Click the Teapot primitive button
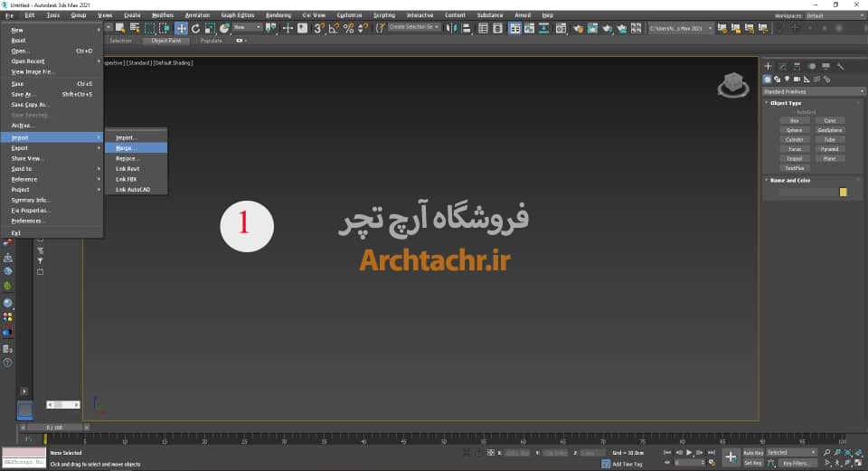 (x=795, y=158)
